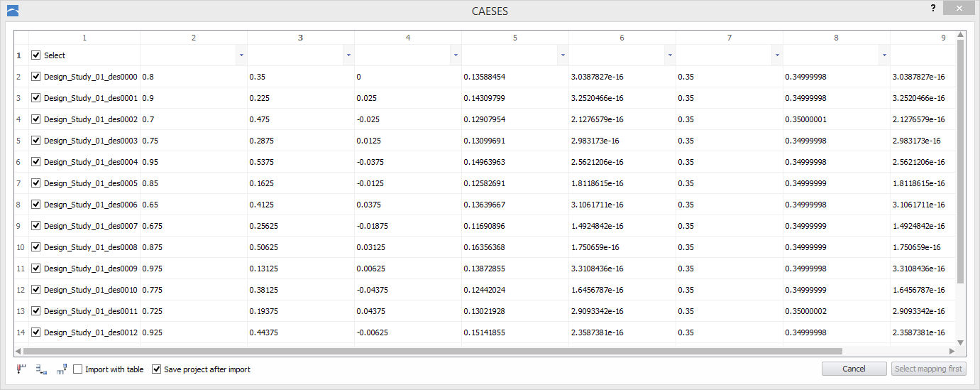Disable Save project after import
980x390 pixels.
click(x=157, y=369)
